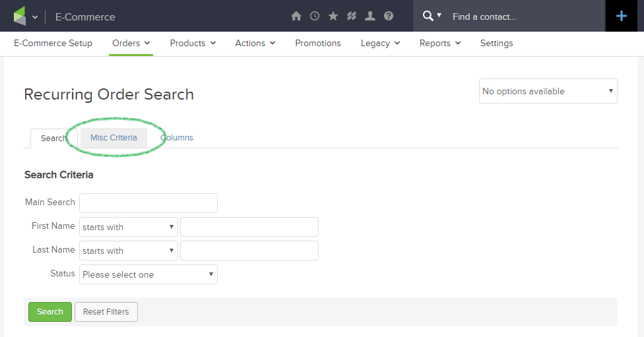This screenshot has width=644, height=337.
Task: Click the Last Name text field
Action: tap(249, 251)
